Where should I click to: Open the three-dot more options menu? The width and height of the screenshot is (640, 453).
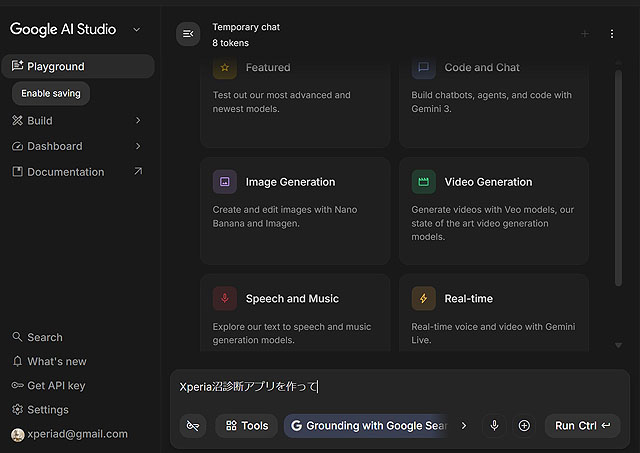[612, 34]
